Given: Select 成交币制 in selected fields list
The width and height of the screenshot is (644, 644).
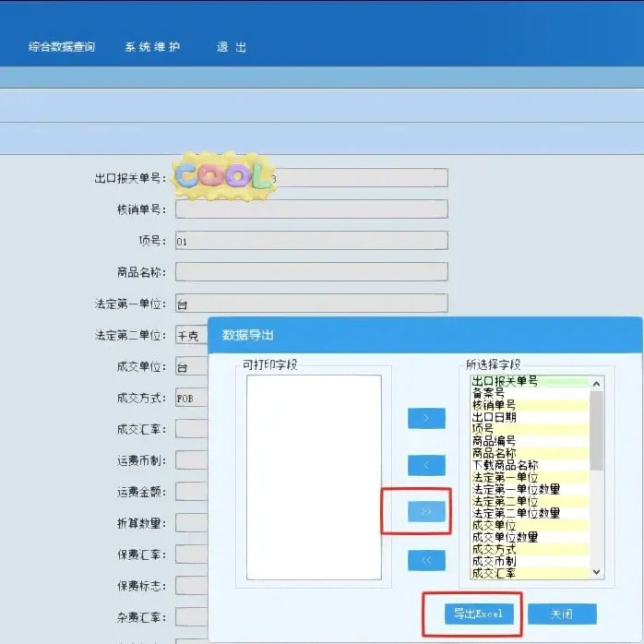Looking at the screenshot, I should coord(530,561).
